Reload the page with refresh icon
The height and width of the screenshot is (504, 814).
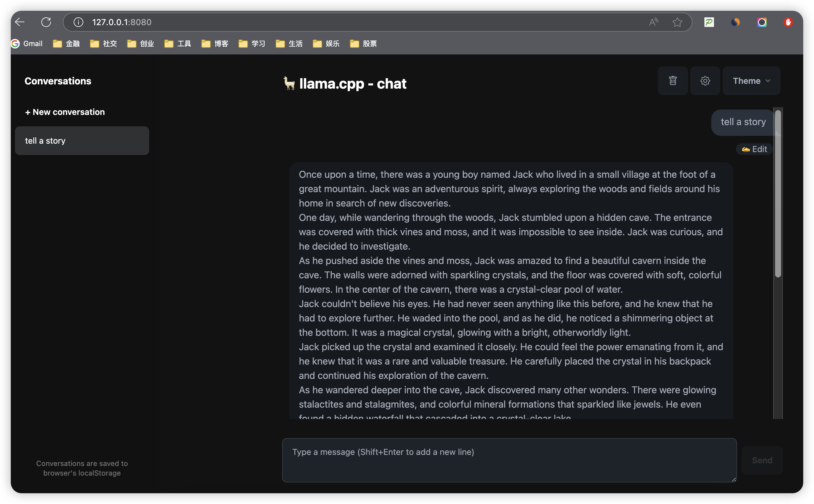point(46,22)
